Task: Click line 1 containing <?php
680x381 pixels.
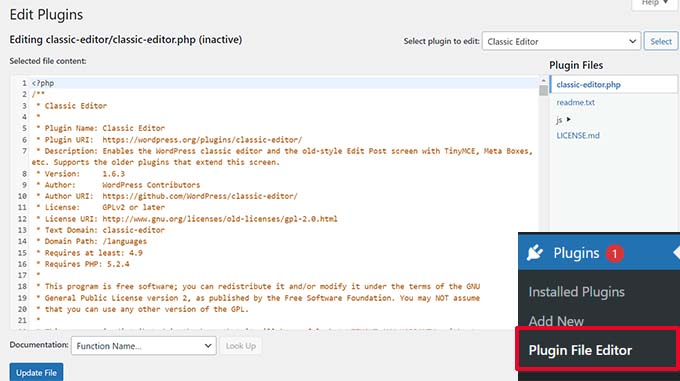Action: 42,83
